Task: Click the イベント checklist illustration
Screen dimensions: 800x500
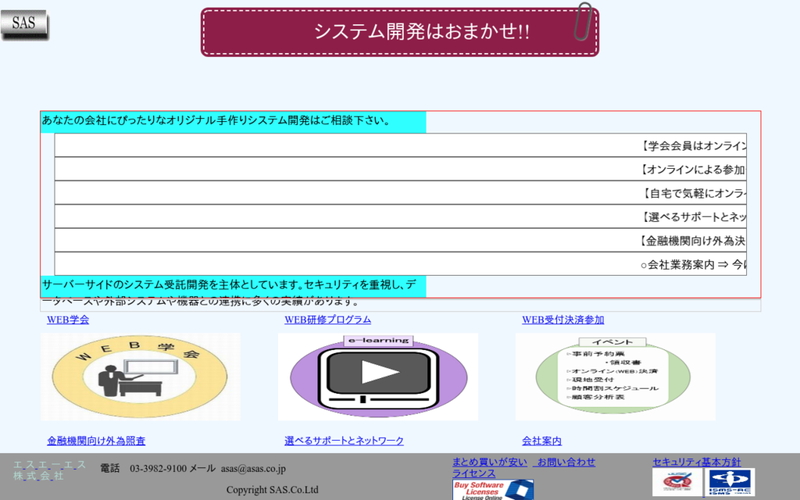Action: pos(612,376)
